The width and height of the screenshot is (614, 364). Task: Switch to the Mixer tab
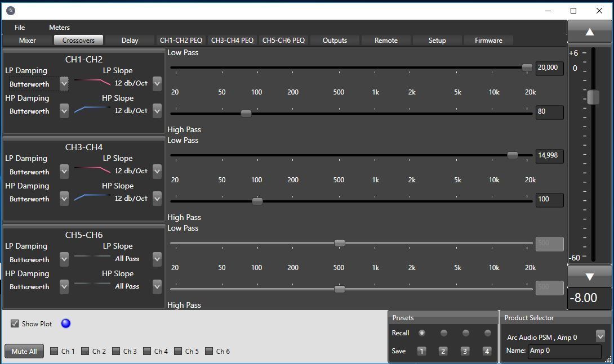point(27,41)
